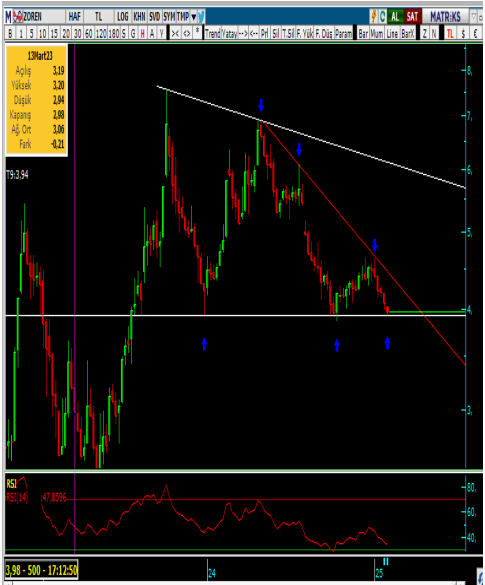Image resolution: width=485 pixels, height=585 pixels.
Task: Click the green C refresh icon
Action: [382, 16]
